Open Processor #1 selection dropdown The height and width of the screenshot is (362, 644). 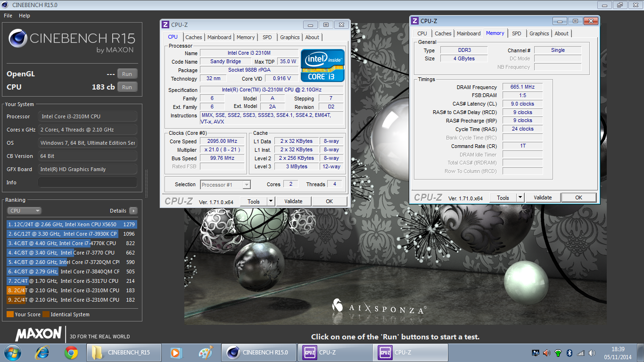click(x=225, y=185)
